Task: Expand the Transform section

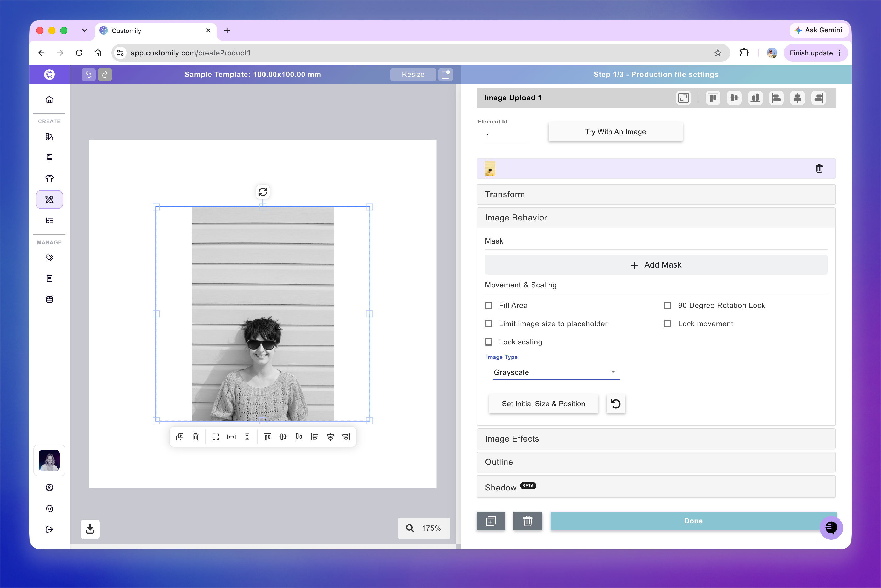Action: [x=656, y=194]
